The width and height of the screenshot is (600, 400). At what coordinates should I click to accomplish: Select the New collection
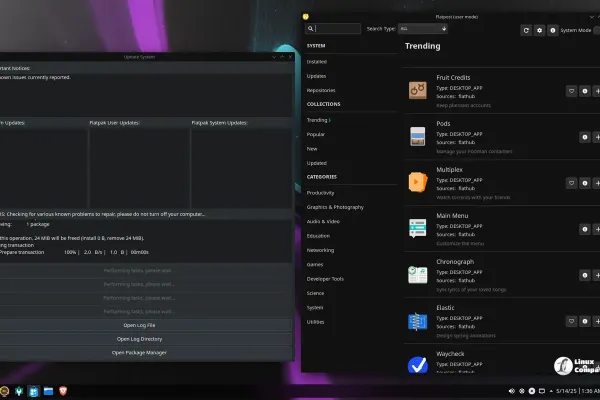(312, 149)
